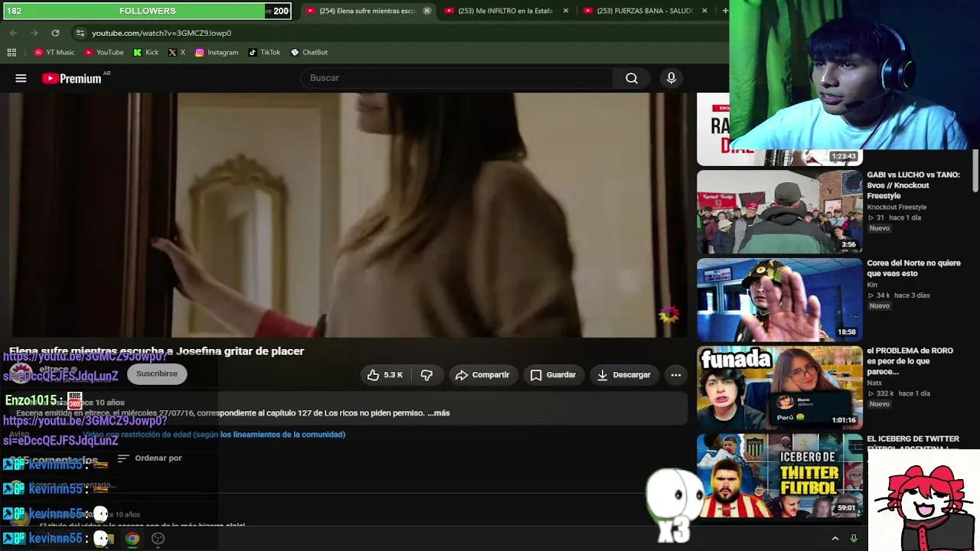This screenshot has height=551, width=980.
Task: Dislike the video
Action: pyautogui.click(x=426, y=375)
